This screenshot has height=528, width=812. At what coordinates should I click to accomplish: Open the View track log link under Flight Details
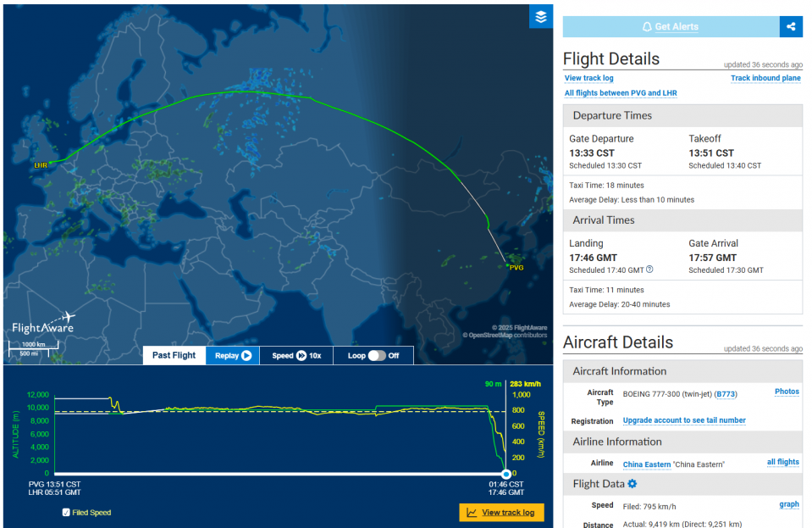click(x=588, y=78)
